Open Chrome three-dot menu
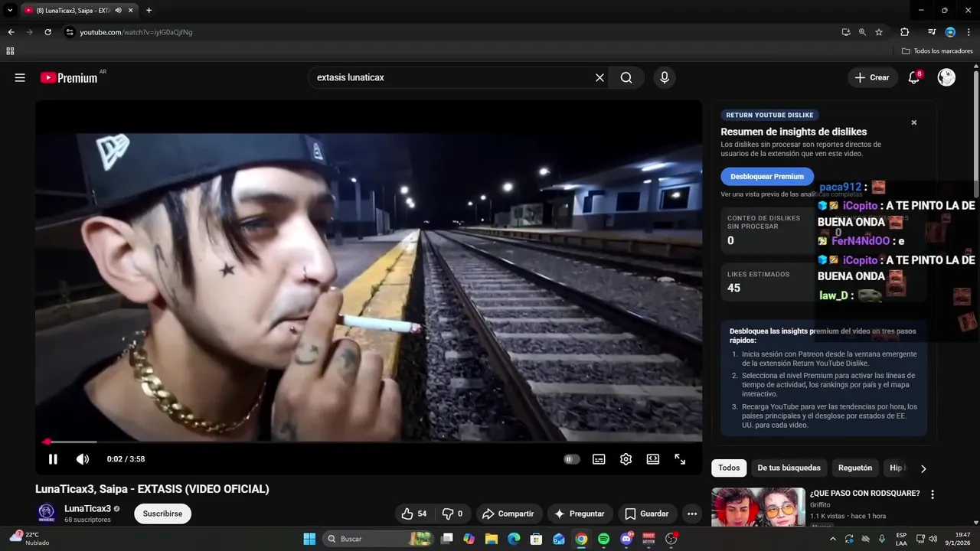Screen dimensions: 980x551 tap(968, 32)
